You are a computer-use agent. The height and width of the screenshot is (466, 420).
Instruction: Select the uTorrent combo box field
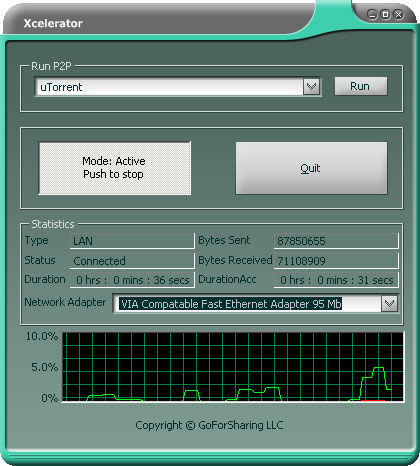(x=178, y=87)
